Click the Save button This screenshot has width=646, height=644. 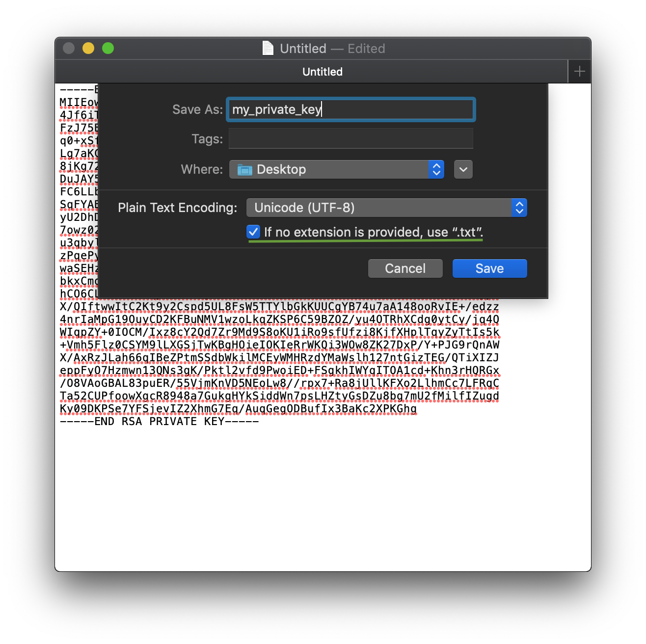[x=490, y=268]
